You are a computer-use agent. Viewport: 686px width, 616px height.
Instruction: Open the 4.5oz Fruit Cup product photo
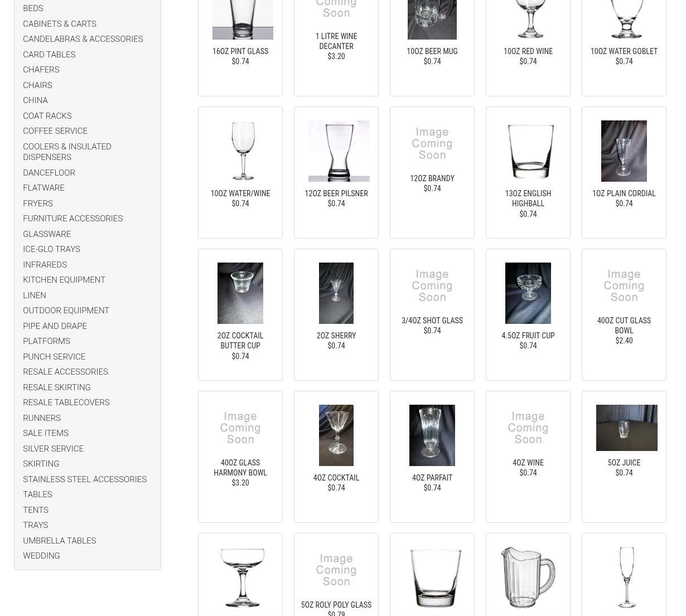click(x=528, y=293)
